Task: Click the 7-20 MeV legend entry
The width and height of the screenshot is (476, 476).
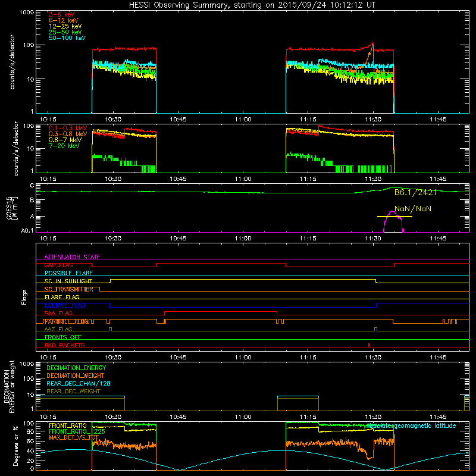Action: point(64,146)
